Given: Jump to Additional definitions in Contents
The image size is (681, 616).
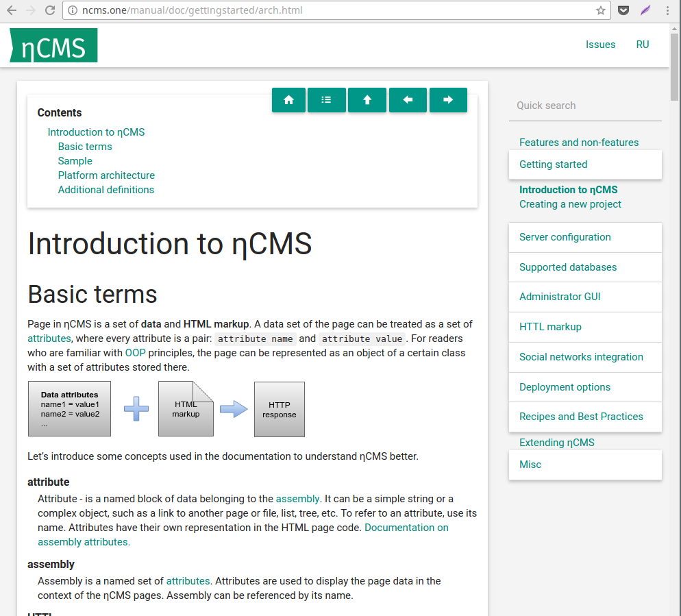Looking at the screenshot, I should pyautogui.click(x=106, y=190).
